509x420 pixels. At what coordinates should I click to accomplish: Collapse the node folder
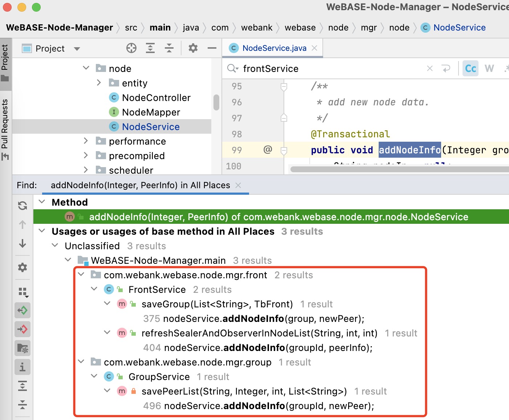click(86, 68)
